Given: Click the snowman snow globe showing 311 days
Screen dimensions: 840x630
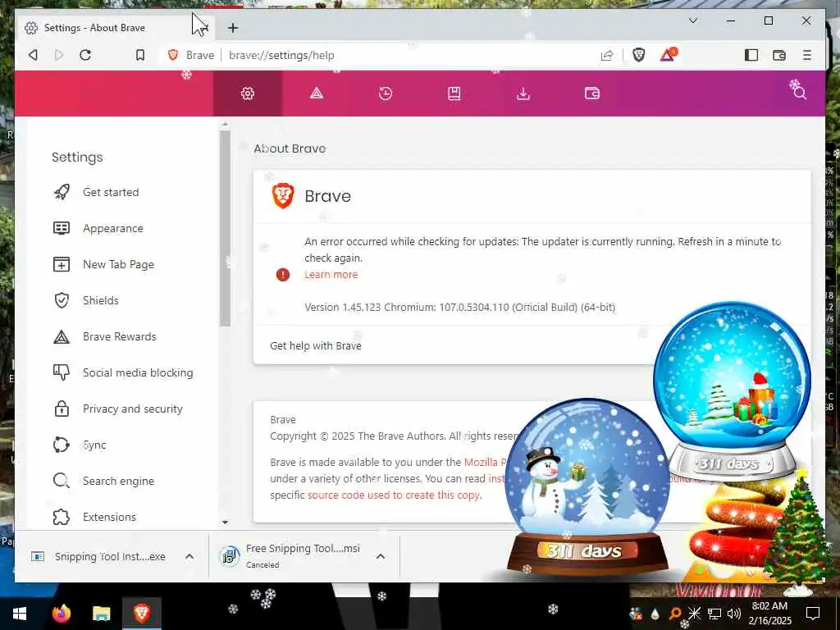Looking at the screenshot, I should (x=586, y=485).
